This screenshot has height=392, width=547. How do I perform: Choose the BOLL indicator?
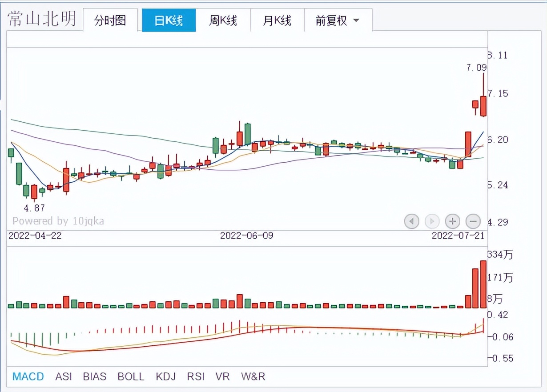(x=131, y=377)
